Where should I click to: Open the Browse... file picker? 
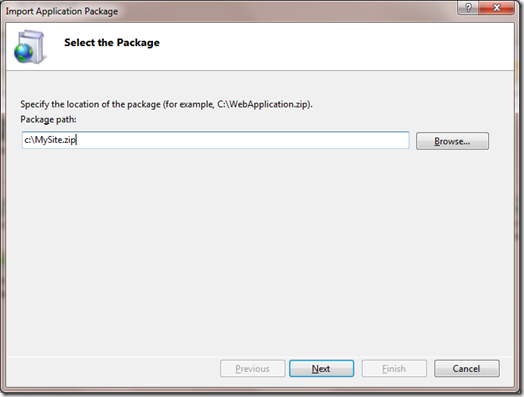(452, 141)
